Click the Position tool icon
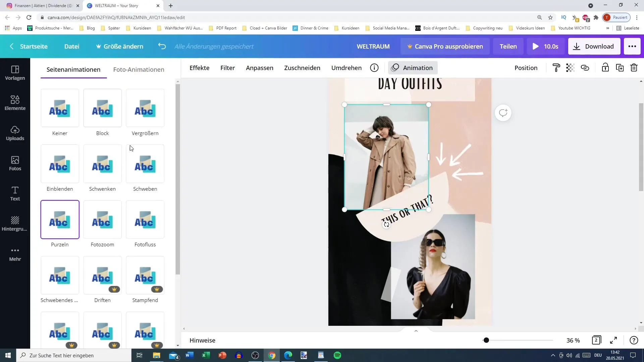The image size is (644, 362). [526, 68]
